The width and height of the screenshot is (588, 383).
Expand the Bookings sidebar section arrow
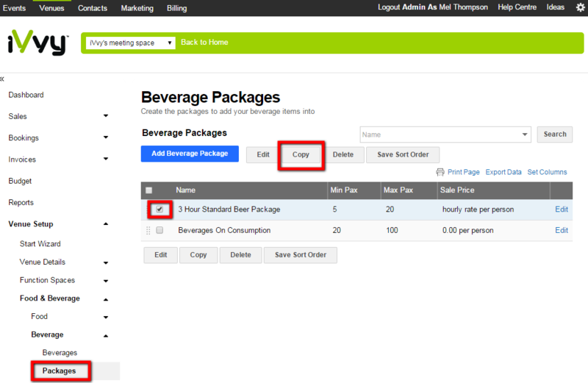pos(106,137)
